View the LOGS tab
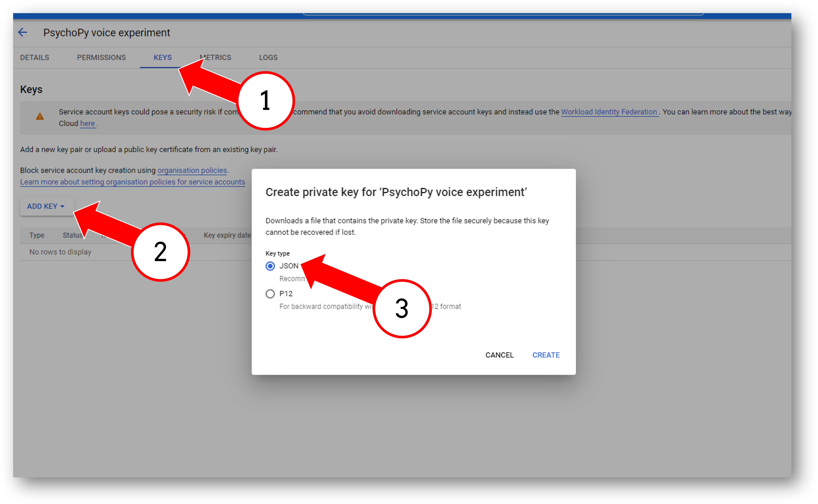Screen dimensions: 818x504 (268, 57)
